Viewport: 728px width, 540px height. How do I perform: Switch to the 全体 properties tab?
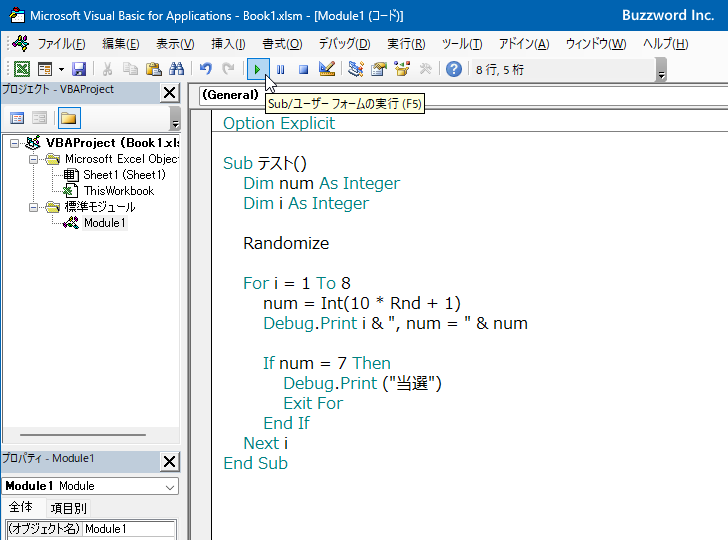click(x=21, y=507)
